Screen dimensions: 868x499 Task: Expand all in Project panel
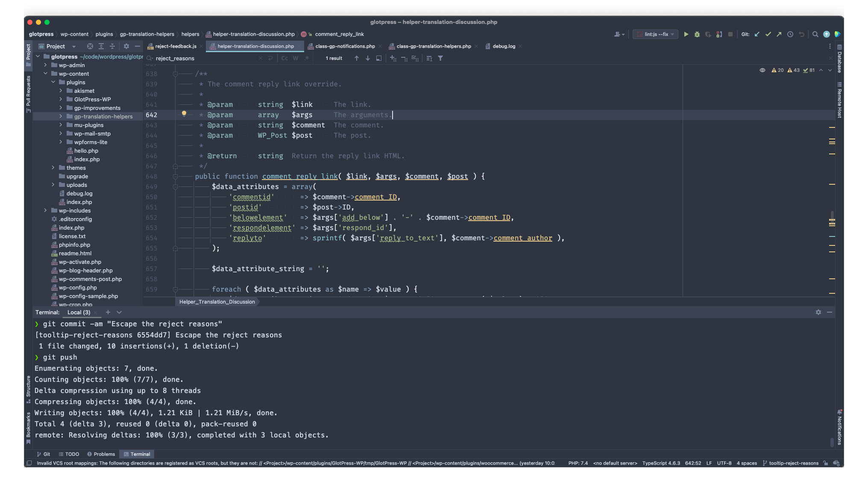(x=101, y=46)
